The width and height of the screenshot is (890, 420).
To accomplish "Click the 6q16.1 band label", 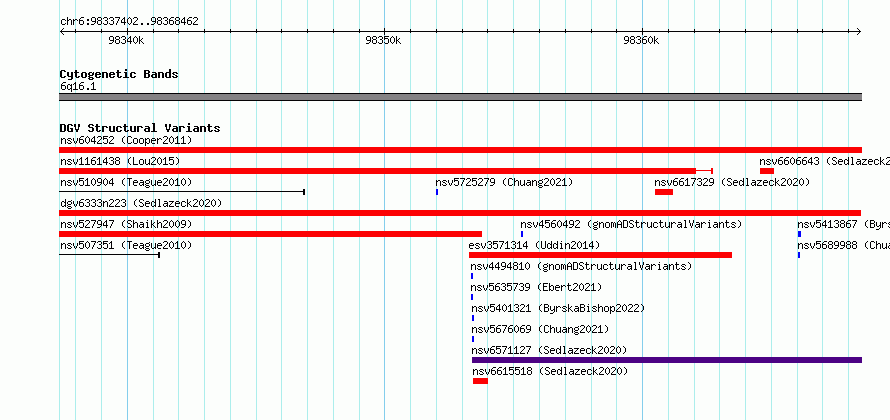I will pos(78,87).
